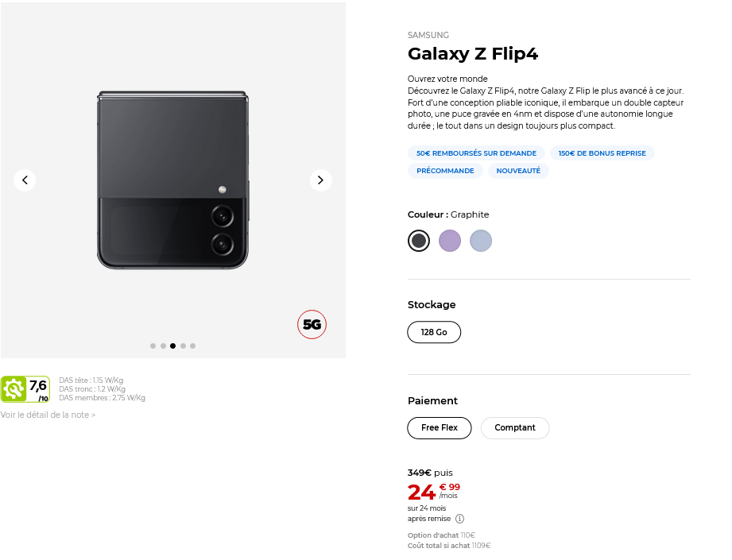The height and width of the screenshot is (560, 732).
Task: Select the 128 Go storage option
Action: tap(434, 332)
